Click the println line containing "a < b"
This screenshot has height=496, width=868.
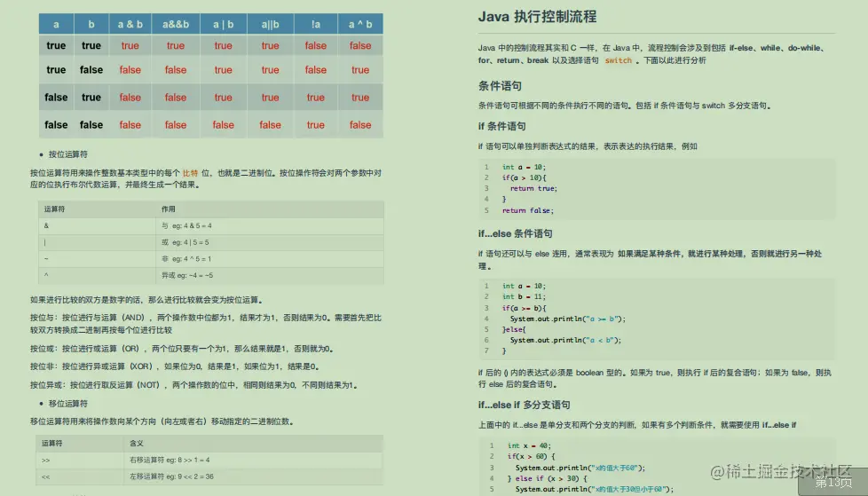click(x=565, y=341)
